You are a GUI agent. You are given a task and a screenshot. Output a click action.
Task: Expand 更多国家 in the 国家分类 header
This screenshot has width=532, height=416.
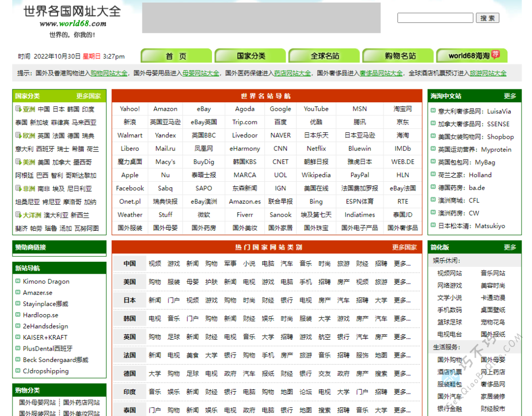click(x=88, y=96)
